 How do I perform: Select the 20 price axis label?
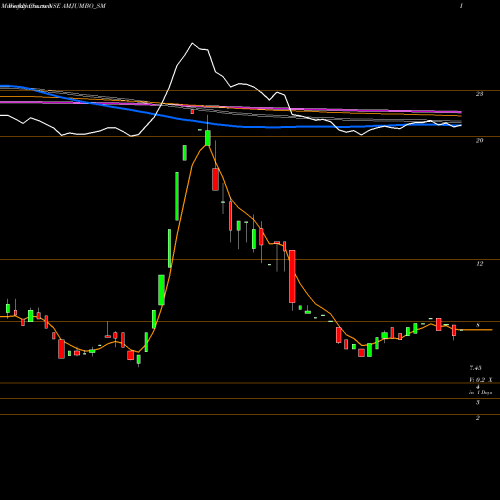479,140
